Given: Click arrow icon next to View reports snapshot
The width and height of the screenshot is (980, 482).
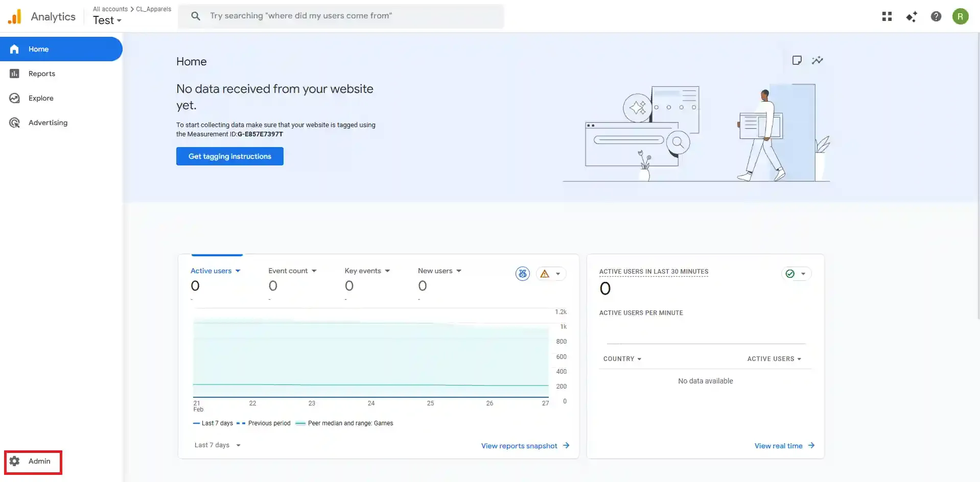Looking at the screenshot, I should (x=566, y=445).
